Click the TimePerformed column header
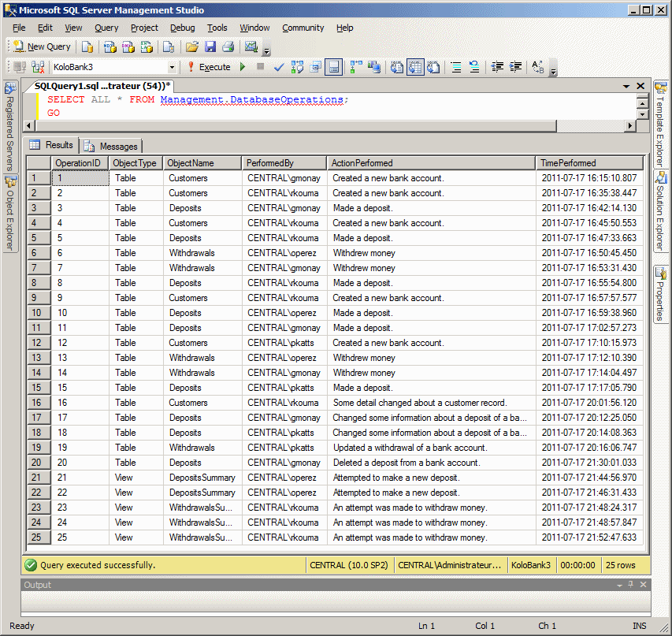 pos(589,163)
